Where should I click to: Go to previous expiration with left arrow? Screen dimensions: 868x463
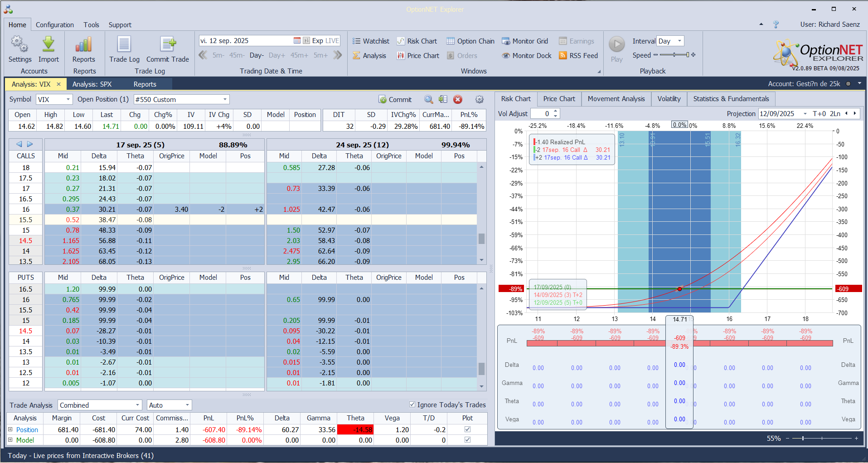pyautogui.click(x=19, y=144)
